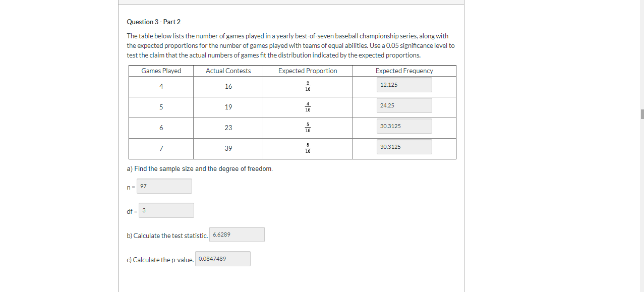Click the p-value field showing 0.0847489
This screenshot has height=292, width=644.
point(223,258)
